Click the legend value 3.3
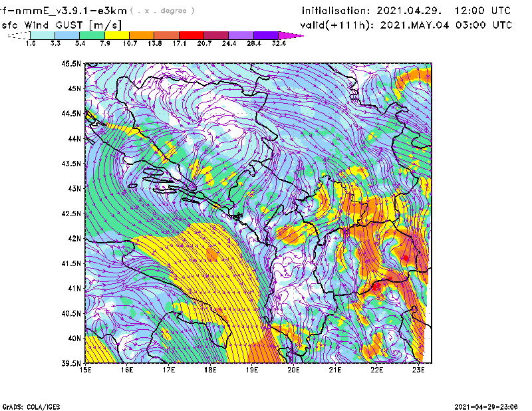The width and height of the screenshot is (532, 411). tap(55, 43)
